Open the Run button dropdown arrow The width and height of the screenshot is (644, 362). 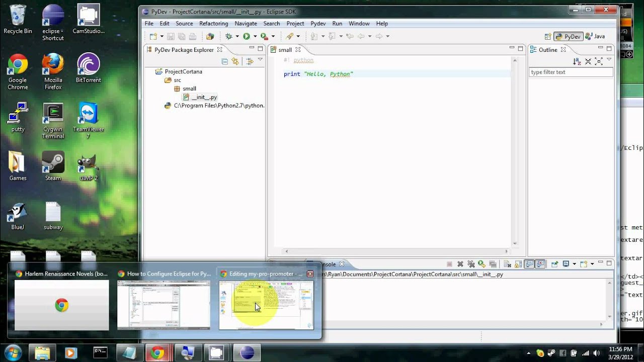point(255,36)
